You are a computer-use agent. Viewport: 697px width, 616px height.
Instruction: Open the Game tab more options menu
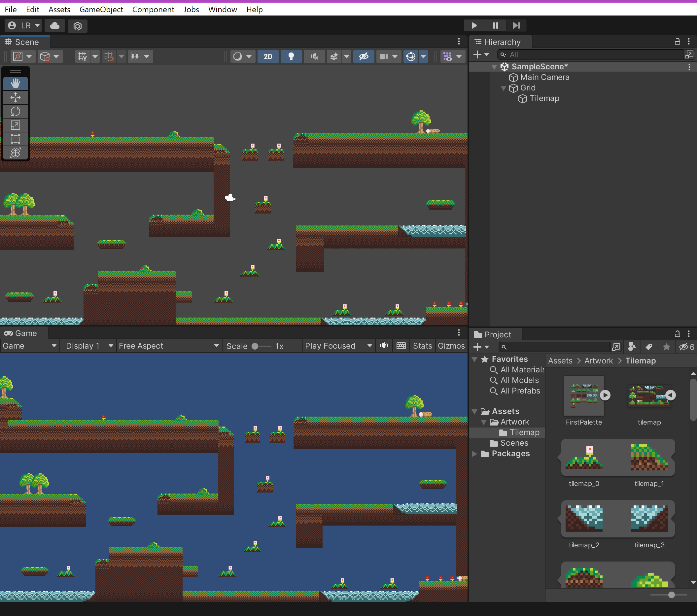[459, 333]
